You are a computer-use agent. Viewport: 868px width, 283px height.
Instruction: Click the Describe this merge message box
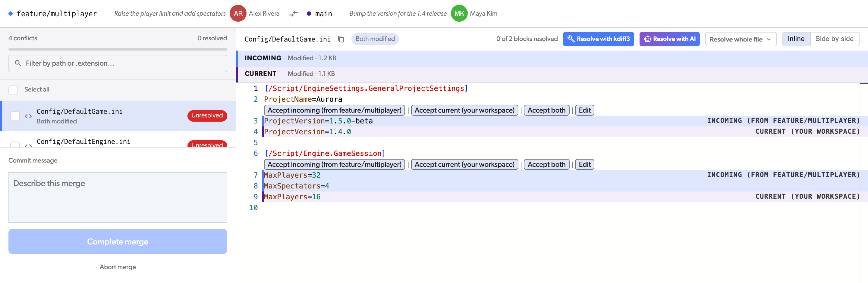(118, 197)
